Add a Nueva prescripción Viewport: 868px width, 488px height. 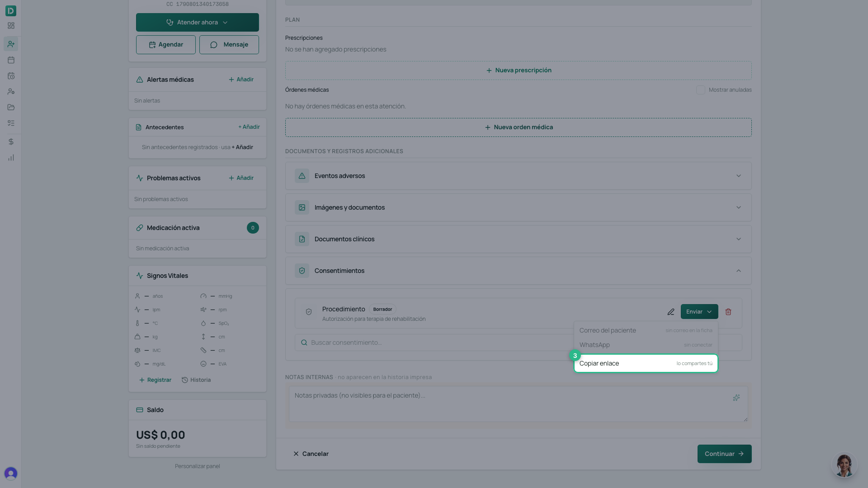[518, 70]
